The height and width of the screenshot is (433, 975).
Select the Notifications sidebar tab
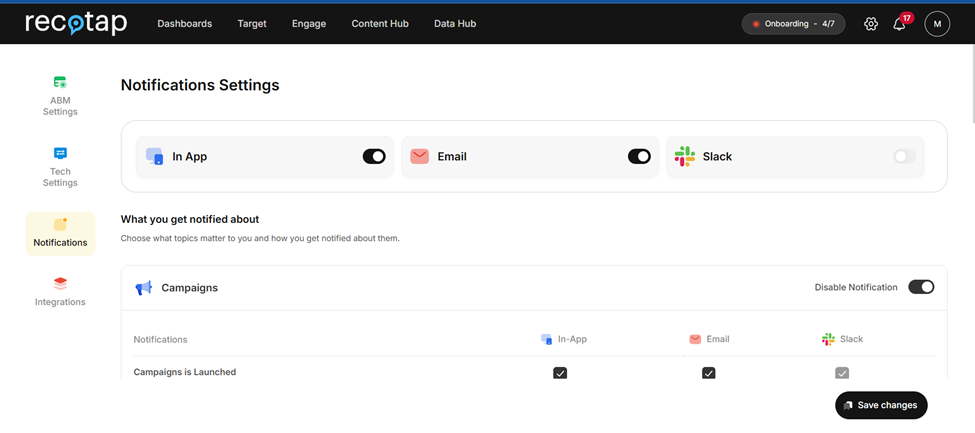pos(60,233)
